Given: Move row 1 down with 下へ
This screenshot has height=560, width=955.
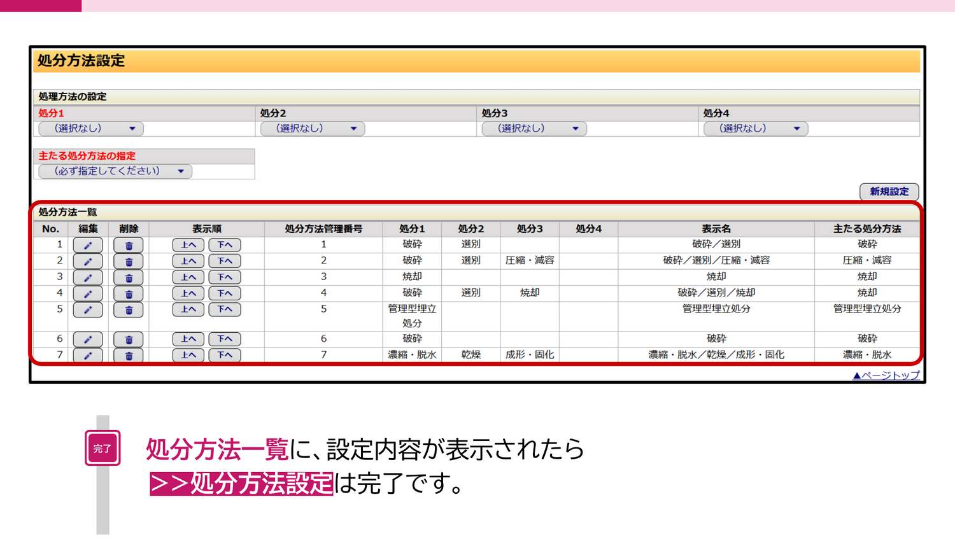Looking at the screenshot, I should click(x=225, y=245).
